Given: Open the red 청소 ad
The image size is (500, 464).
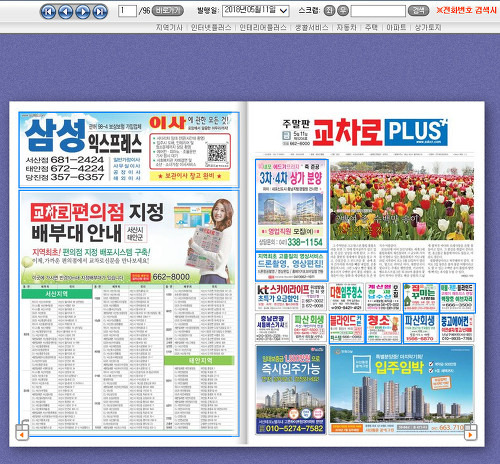Looking at the screenshot, I should pyautogui.click(x=383, y=328).
